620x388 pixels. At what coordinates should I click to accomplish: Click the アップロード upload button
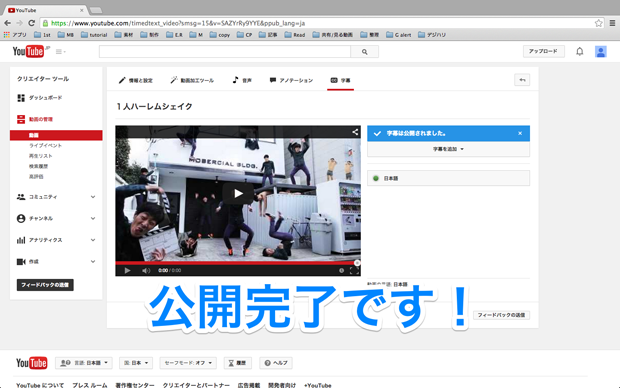coord(543,51)
